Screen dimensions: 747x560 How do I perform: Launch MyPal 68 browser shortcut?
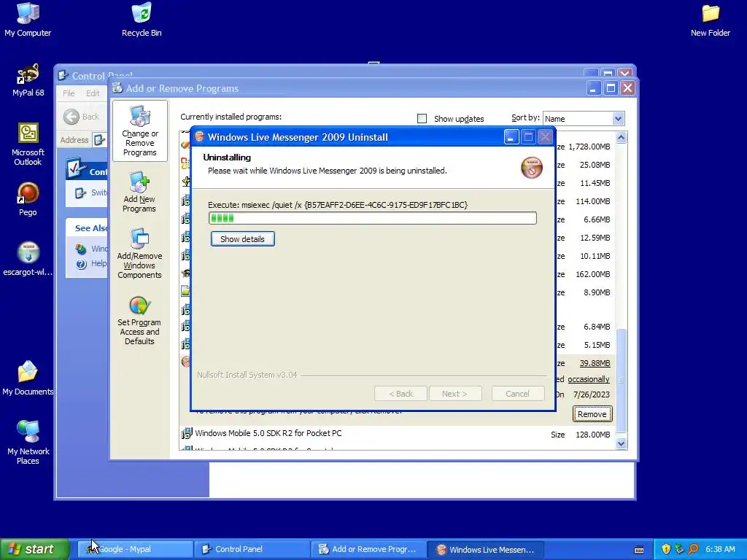click(x=28, y=80)
